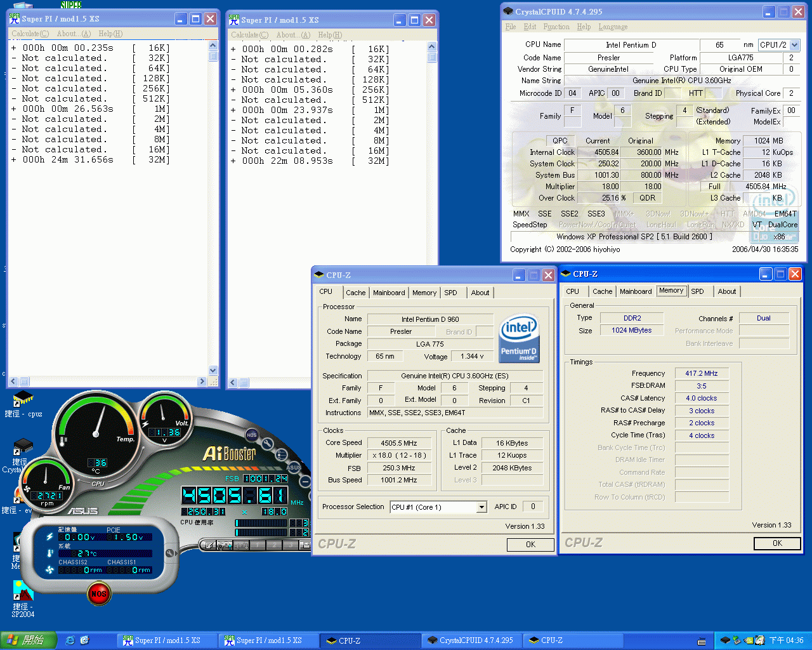Click vertical scroll thumb in right Super PI
The width and height of the screenshot is (812, 650).
432,57
